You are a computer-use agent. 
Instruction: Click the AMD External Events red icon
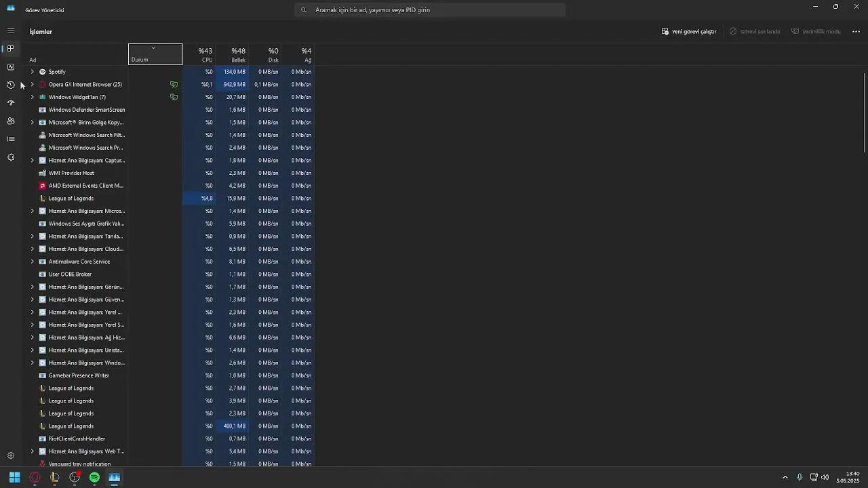click(43, 186)
